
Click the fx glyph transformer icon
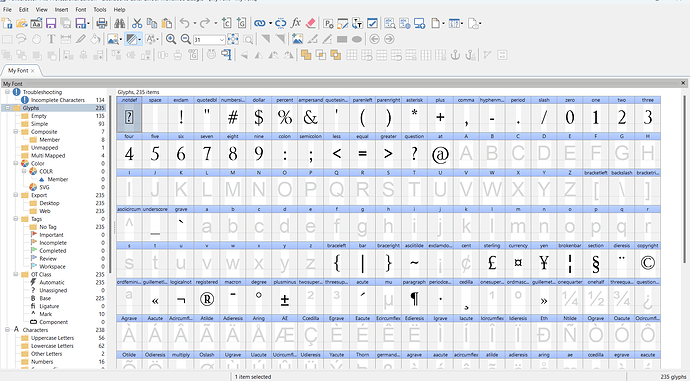click(x=296, y=23)
